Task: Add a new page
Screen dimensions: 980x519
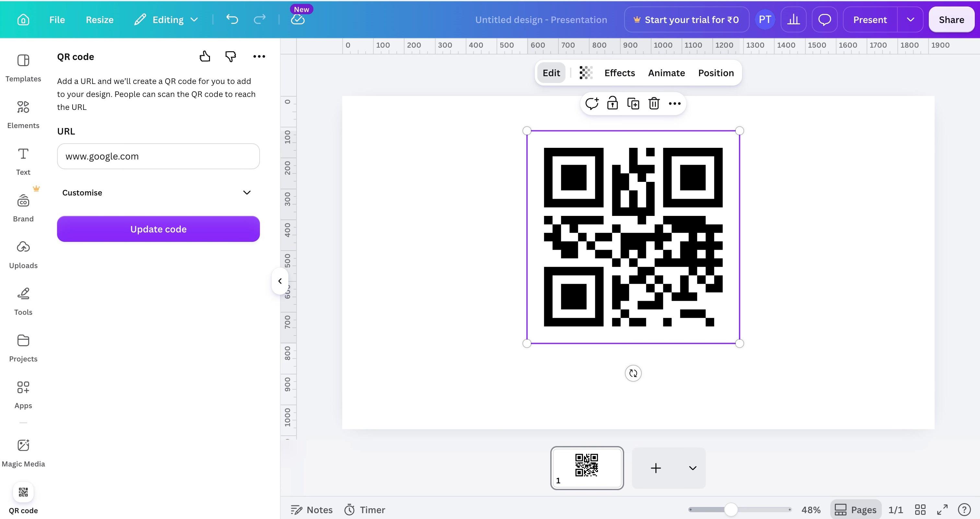Action: pyautogui.click(x=656, y=468)
